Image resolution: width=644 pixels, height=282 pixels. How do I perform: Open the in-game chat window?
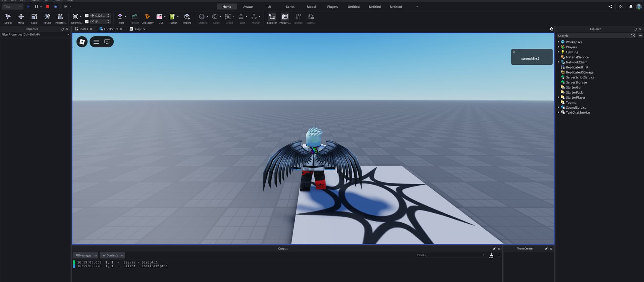(107, 42)
